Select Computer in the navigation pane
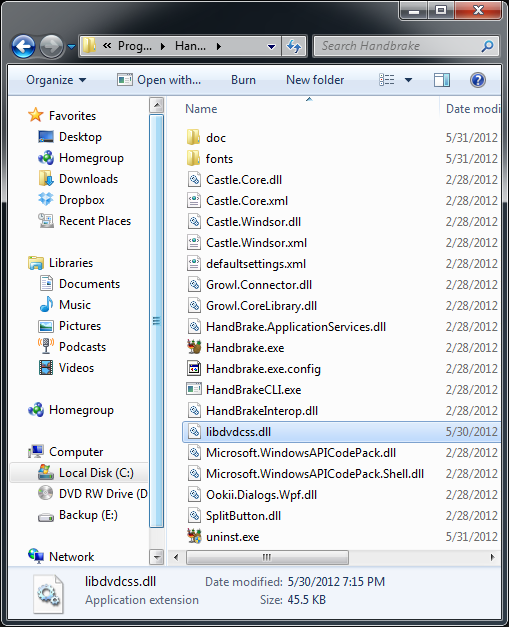The image size is (509, 627). 66,452
